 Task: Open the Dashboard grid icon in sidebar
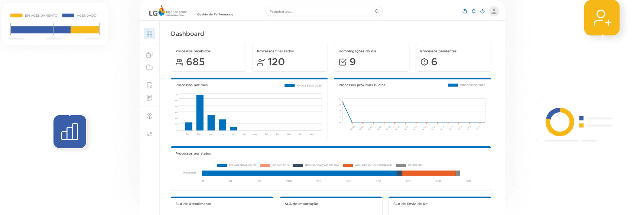click(149, 34)
